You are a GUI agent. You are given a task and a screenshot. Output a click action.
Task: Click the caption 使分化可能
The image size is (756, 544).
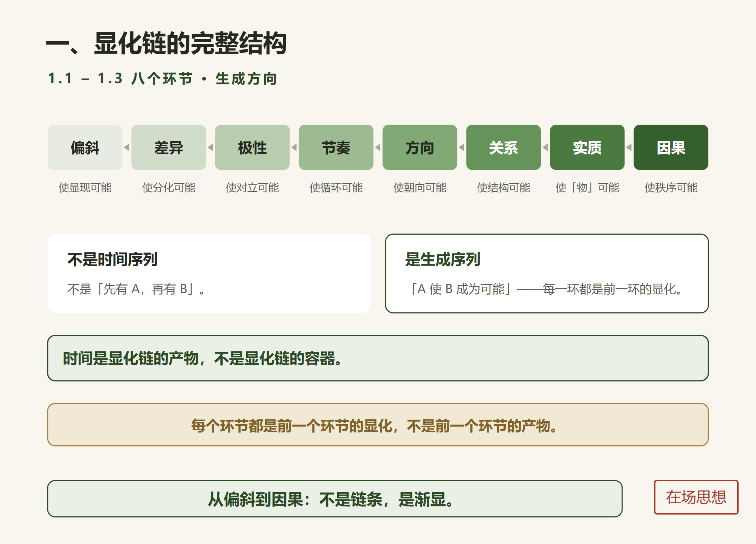(x=169, y=187)
